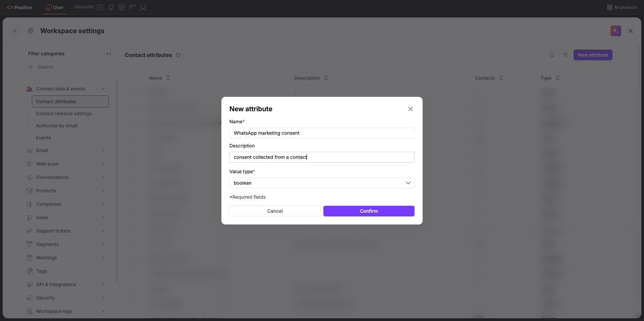This screenshot has height=321, width=644.
Task: Open Contact removal settings
Action: tap(64, 114)
